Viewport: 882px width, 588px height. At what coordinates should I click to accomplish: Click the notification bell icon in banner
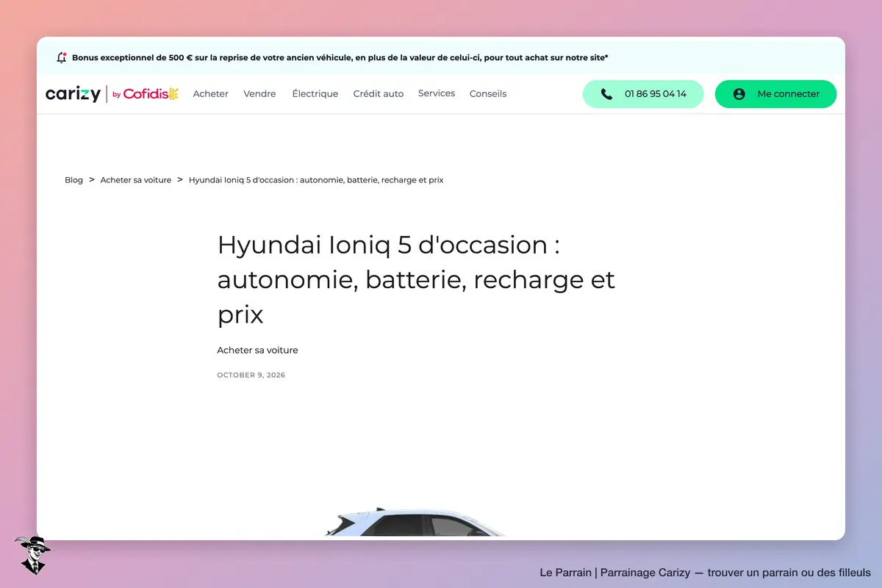coord(62,57)
